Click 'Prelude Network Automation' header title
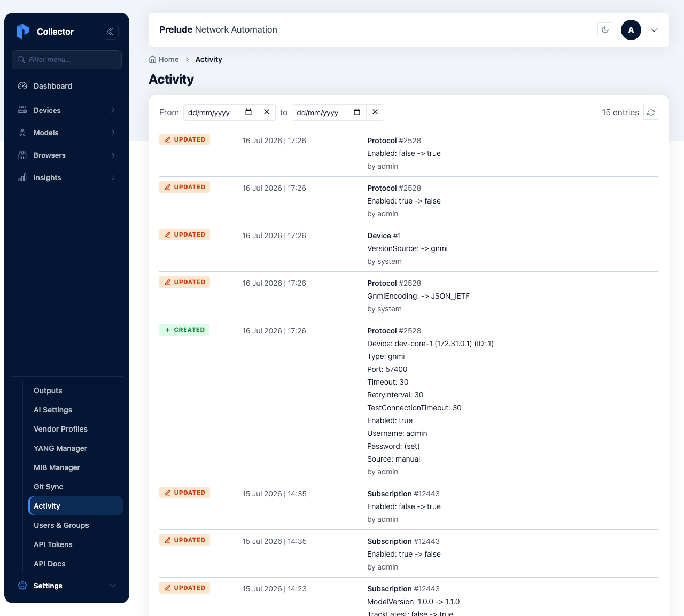This screenshot has height=616, width=684. pos(218,29)
